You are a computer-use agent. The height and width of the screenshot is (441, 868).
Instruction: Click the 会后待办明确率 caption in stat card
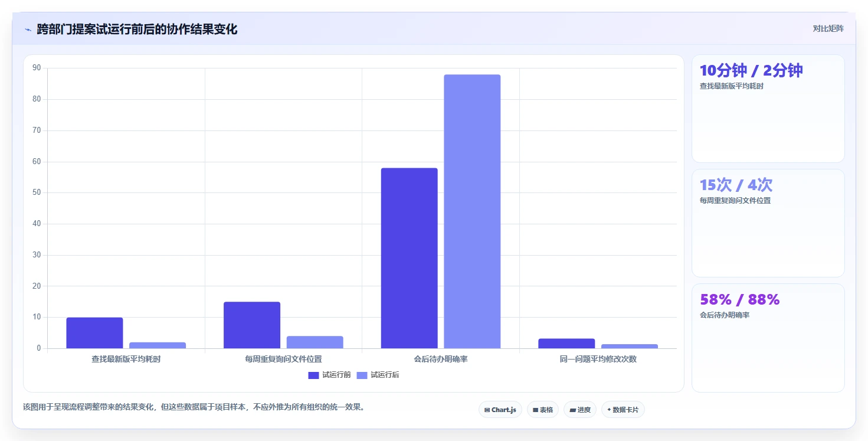(x=725, y=315)
